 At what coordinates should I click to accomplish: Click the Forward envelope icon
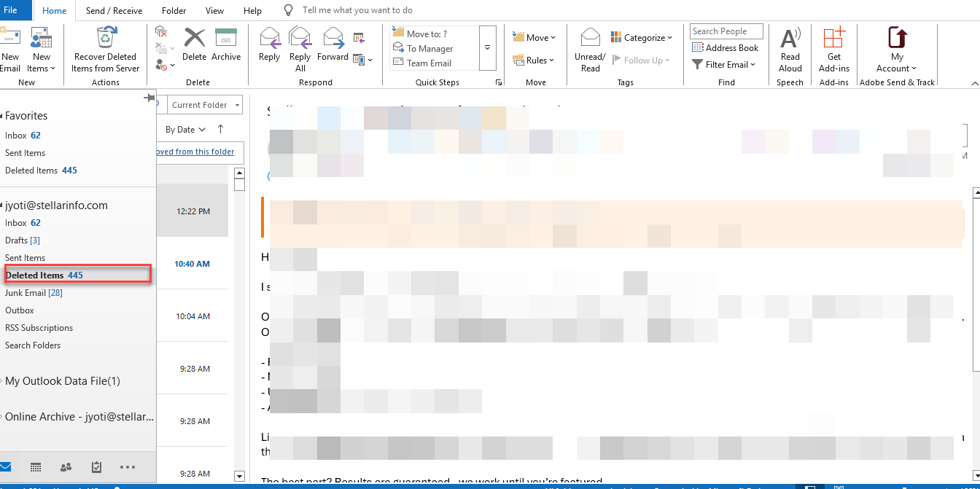point(332,38)
